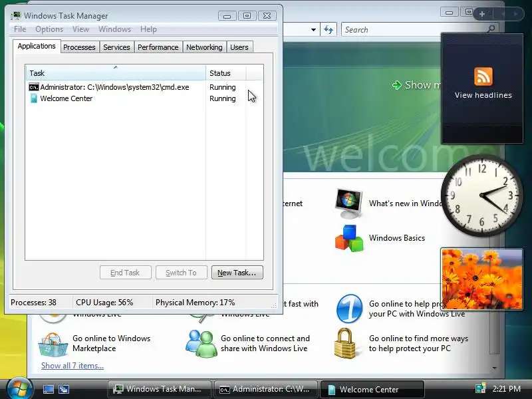
Task: Click the Windows Live OneCare blue 1 icon
Action: point(349,309)
